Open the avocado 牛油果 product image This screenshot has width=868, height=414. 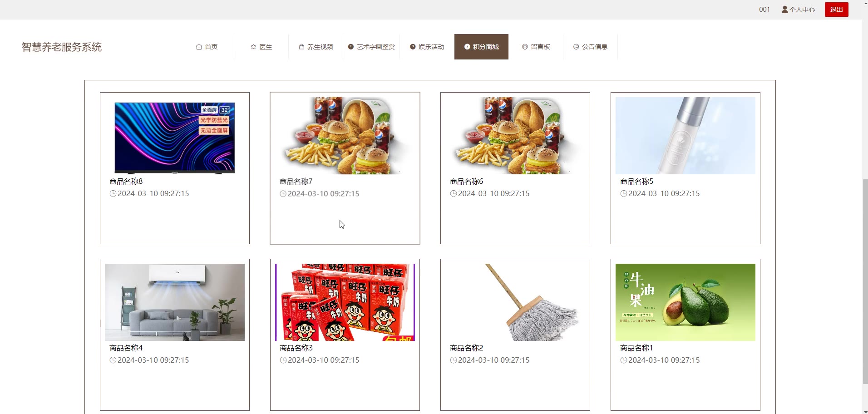tap(686, 302)
